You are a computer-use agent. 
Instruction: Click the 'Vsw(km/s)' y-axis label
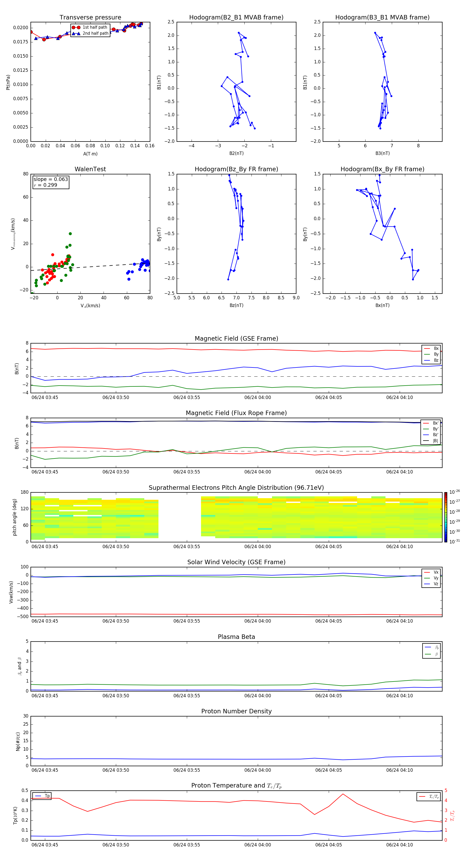click(11, 592)
